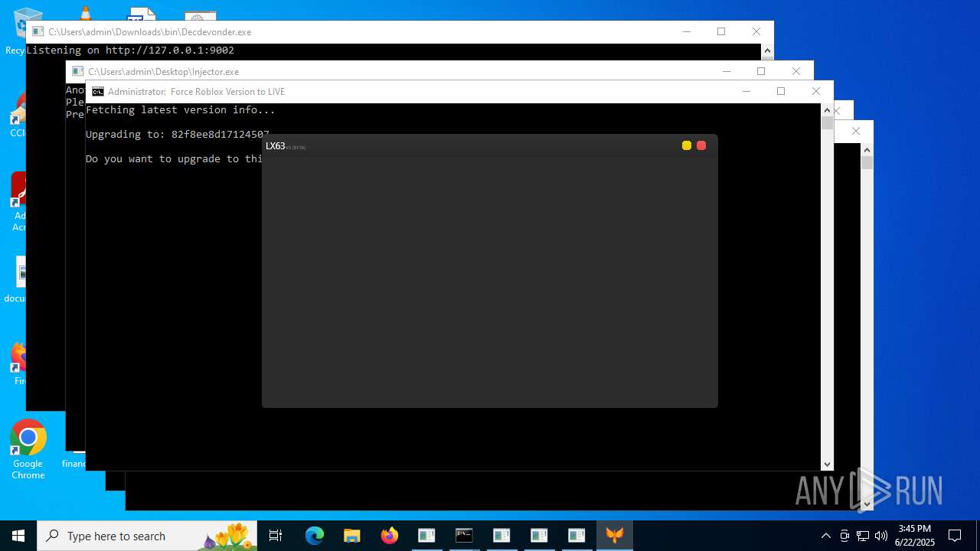The width and height of the screenshot is (980, 551).
Task: Click the 'Listening on http://127.0.0.1:9002' line
Action: (x=130, y=50)
